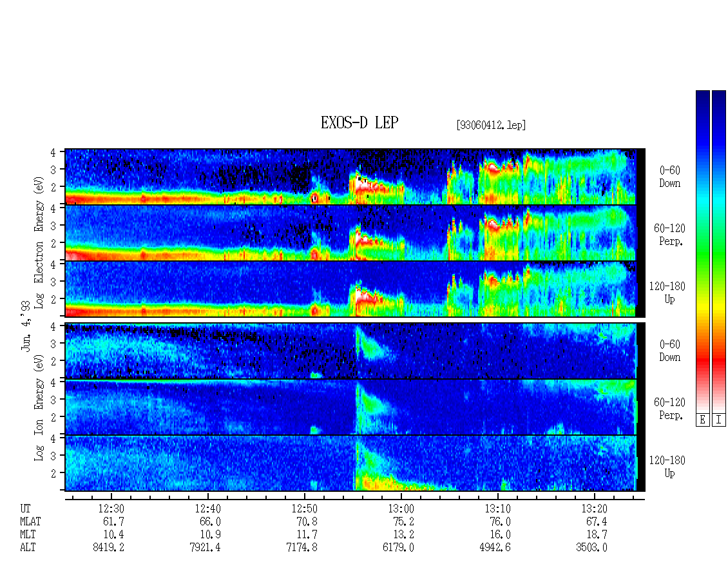Click the EXOS-D LEP plot title
This screenshot has height=564, width=728.
tap(359, 122)
